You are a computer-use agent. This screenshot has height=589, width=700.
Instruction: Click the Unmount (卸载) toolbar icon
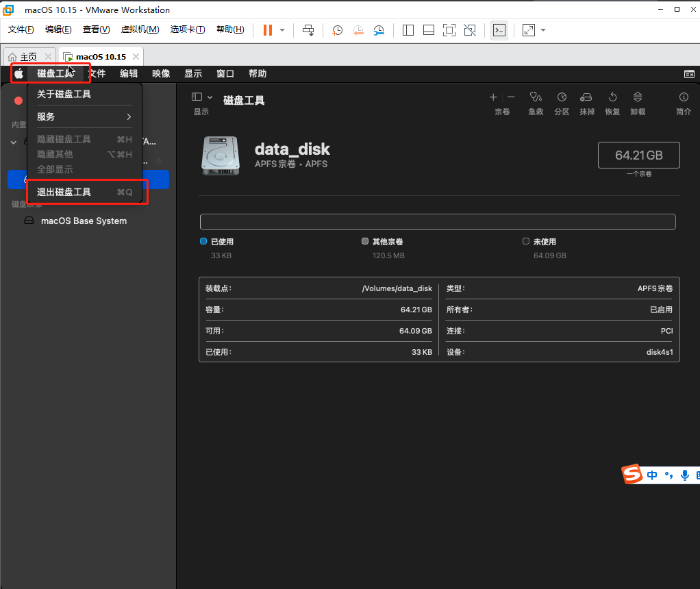click(638, 97)
